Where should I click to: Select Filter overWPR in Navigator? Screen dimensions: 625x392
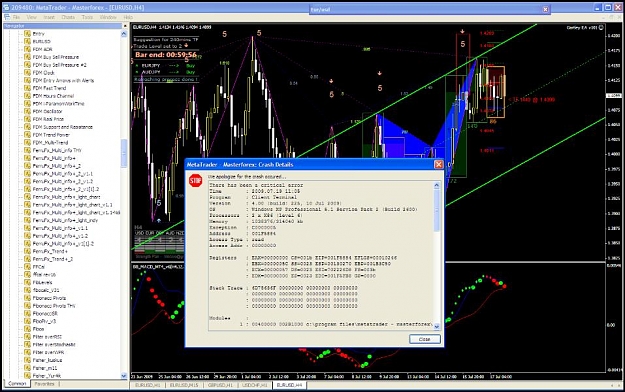48,353
